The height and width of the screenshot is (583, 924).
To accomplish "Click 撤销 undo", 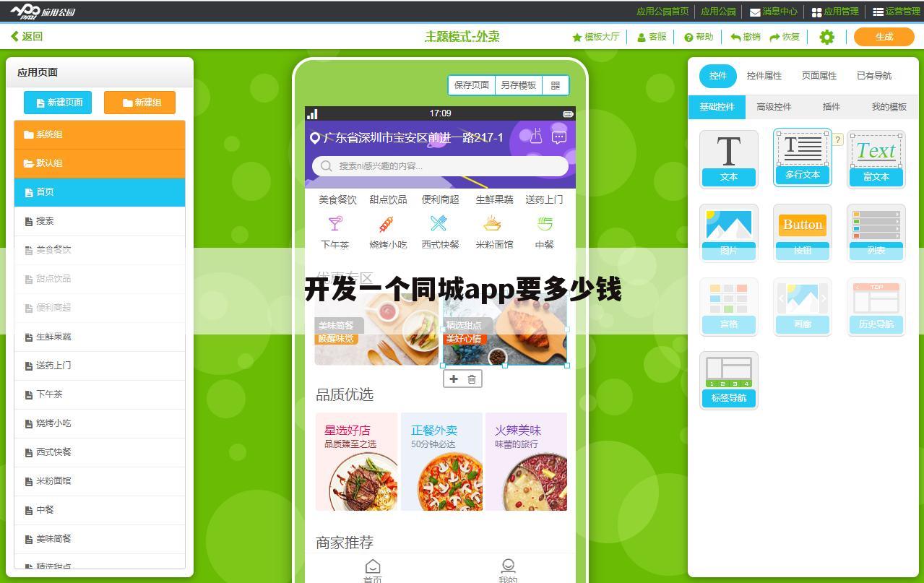I will [746, 37].
